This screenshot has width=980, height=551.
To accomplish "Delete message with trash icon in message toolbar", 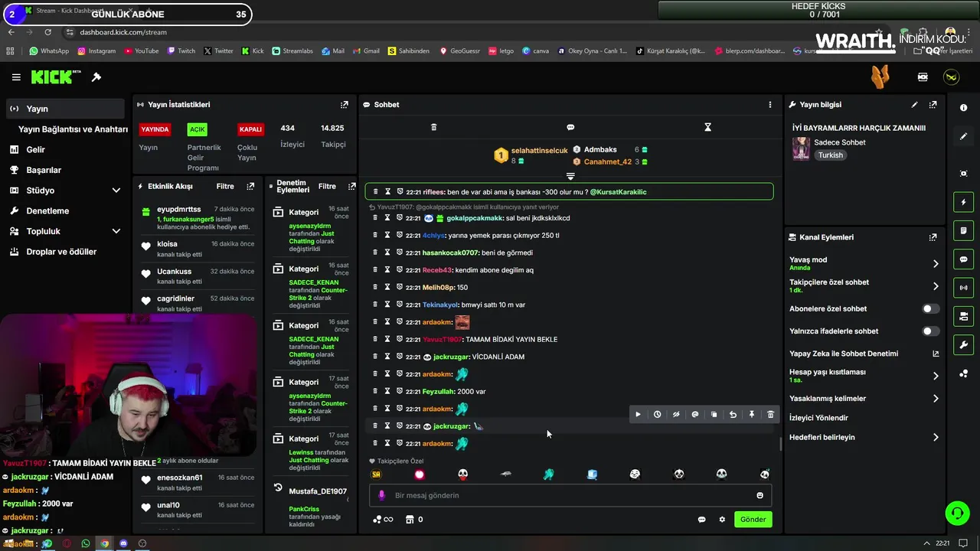I will 770,414.
